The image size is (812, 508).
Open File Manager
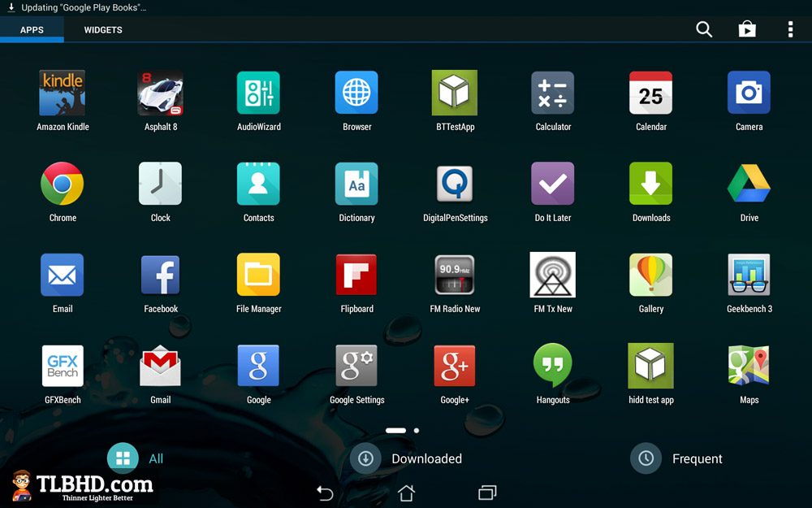point(258,275)
